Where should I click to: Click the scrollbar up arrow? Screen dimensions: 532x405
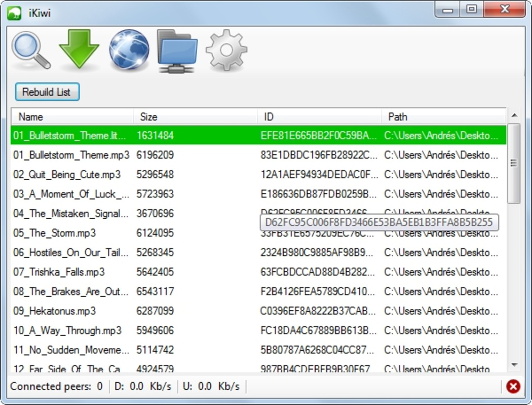[x=514, y=115]
